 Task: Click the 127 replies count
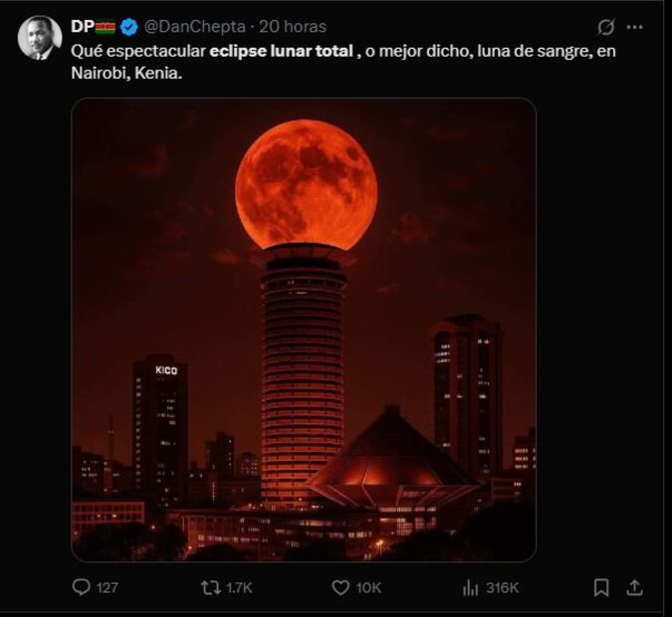107,588
